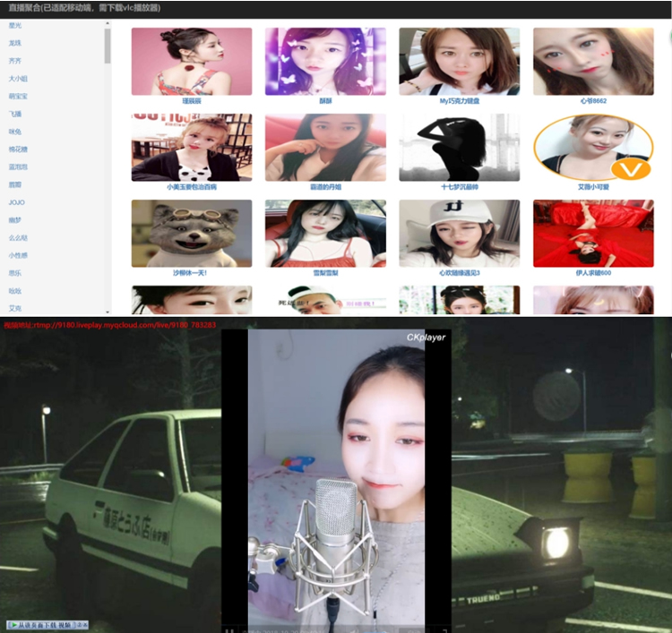Click the 心爷8662 name link

point(592,101)
